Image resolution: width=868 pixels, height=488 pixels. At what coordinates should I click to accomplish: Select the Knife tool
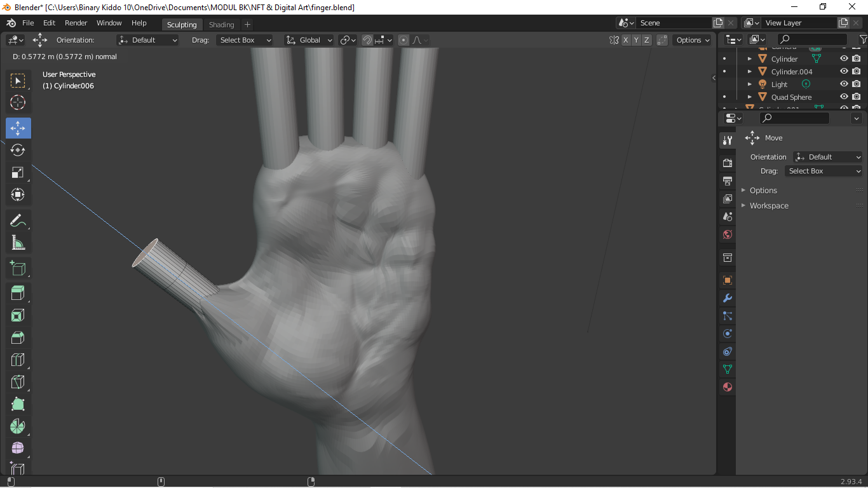(x=18, y=382)
